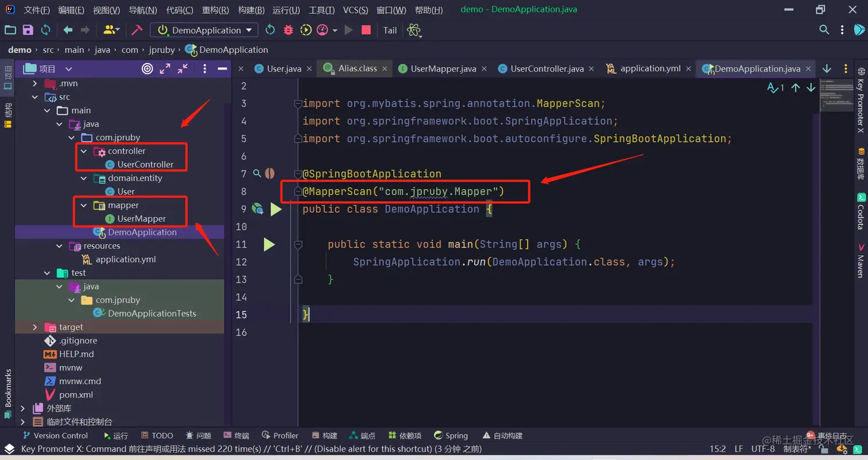Collapse the mapper package
The width and height of the screenshot is (868, 460).
click(x=84, y=205)
